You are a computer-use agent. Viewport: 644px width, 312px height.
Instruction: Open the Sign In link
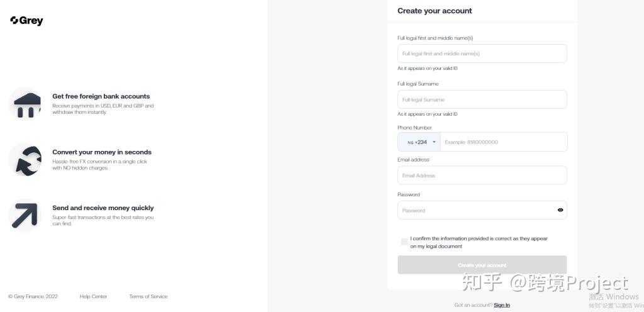[x=502, y=305]
